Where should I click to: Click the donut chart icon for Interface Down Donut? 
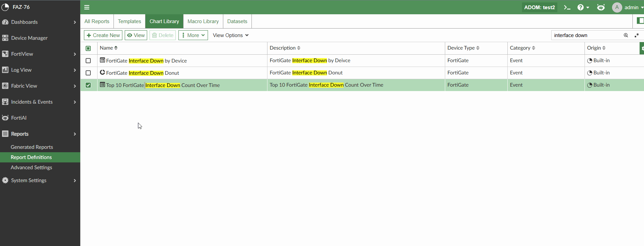click(102, 72)
